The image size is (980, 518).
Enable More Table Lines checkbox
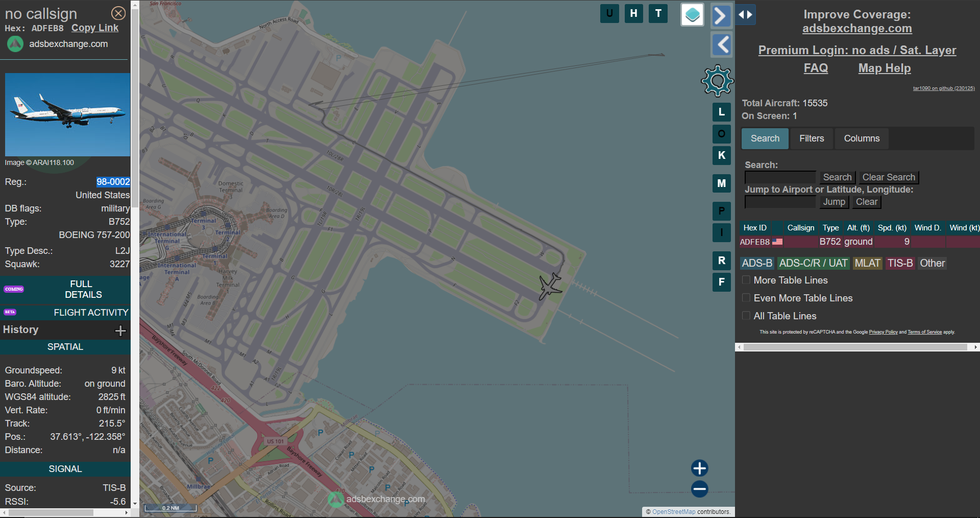pos(746,280)
